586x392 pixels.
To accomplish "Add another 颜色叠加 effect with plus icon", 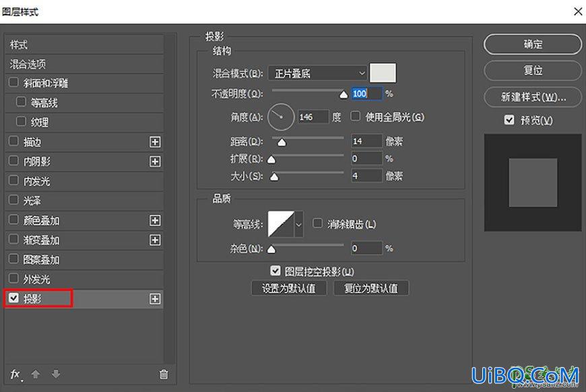I will (x=155, y=220).
